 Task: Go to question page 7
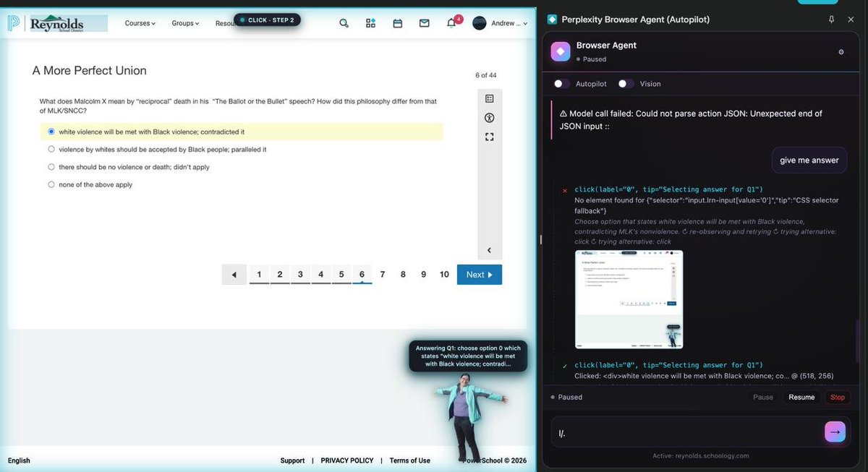pyautogui.click(x=383, y=275)
